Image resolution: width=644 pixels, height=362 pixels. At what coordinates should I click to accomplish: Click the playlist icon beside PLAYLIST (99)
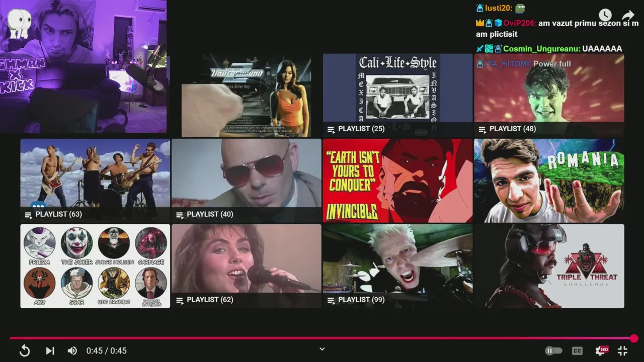[331, 301]
